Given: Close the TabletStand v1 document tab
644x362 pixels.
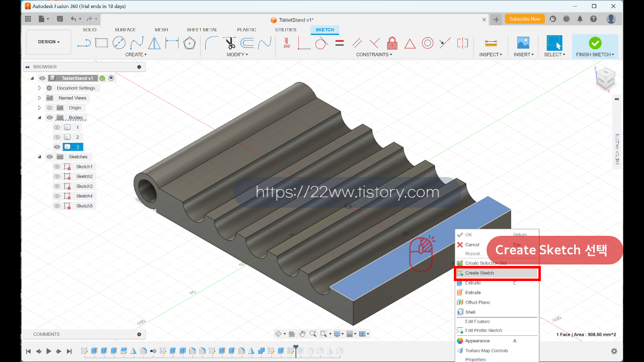Looking at the screenshot, I should pyautogui.click(x=484, y=20).
